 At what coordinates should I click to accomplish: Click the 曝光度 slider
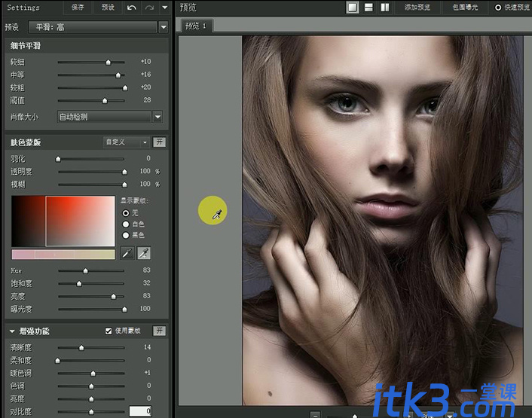[92, 309]
